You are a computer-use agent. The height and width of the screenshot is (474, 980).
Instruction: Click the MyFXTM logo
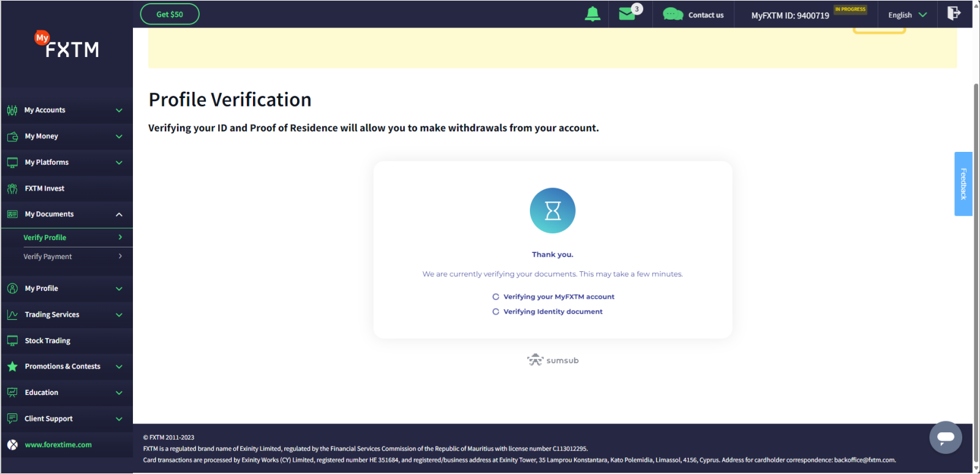coord(67,45)
